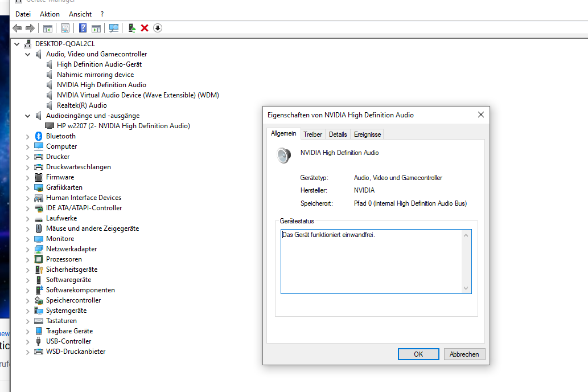This screenshot has width=588, height=392.
Task: Expand the Computer category
Action: 27,147
